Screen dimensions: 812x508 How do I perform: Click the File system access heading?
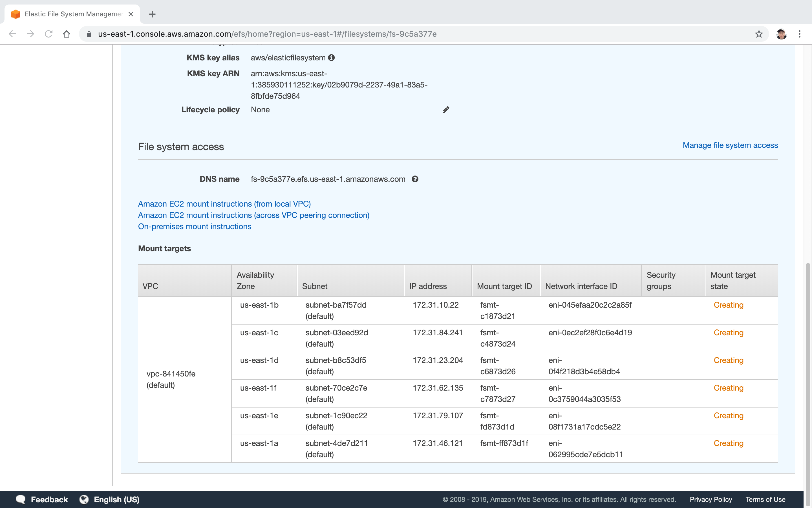[x=181, y=146]
